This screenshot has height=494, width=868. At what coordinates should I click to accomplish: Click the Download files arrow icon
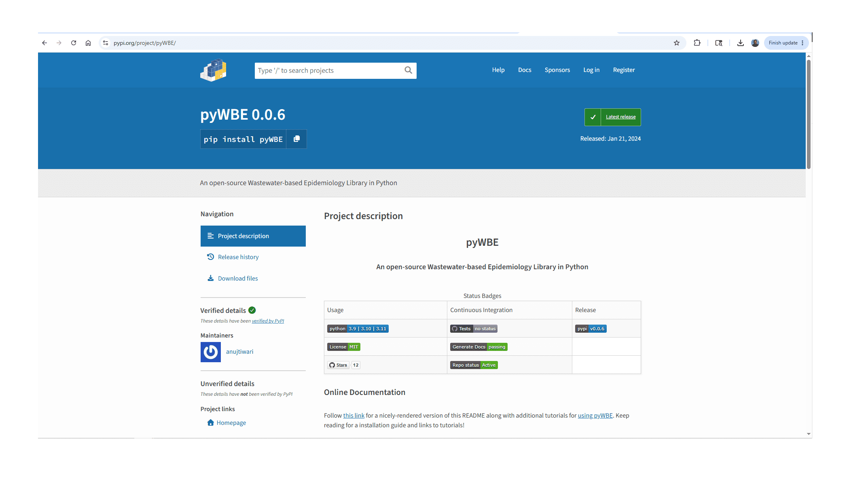[210, 278]
